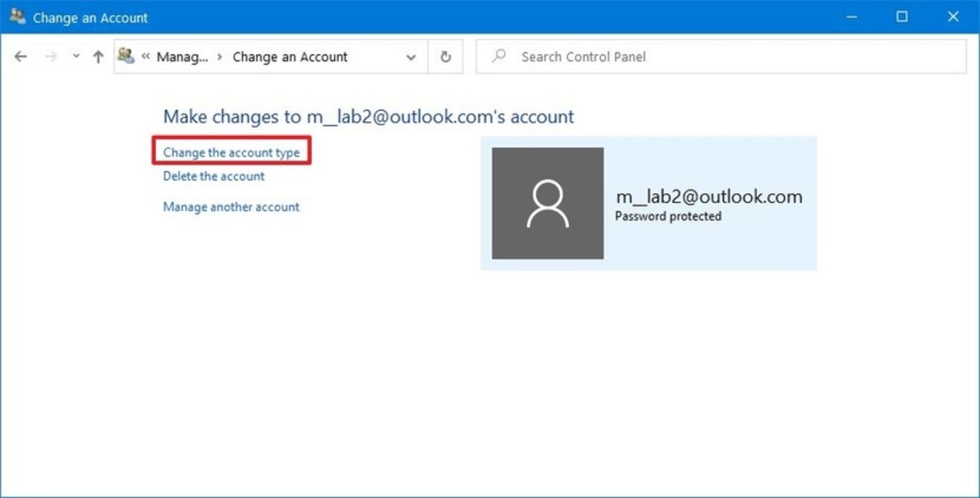This screenshot has height=498, width=980.
Task: Maximize the Change an Account window
Action: pyautogui.click(x=902, y=17)
